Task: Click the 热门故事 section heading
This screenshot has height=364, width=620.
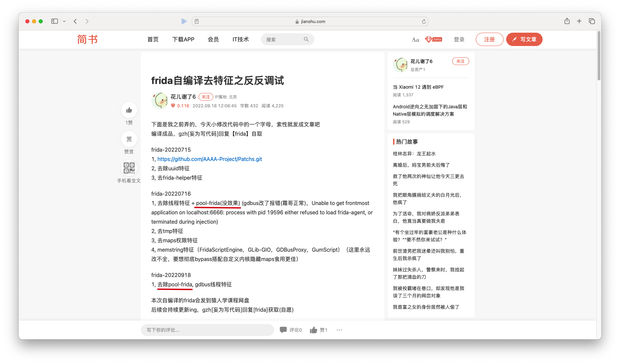Action: (407, 142)
